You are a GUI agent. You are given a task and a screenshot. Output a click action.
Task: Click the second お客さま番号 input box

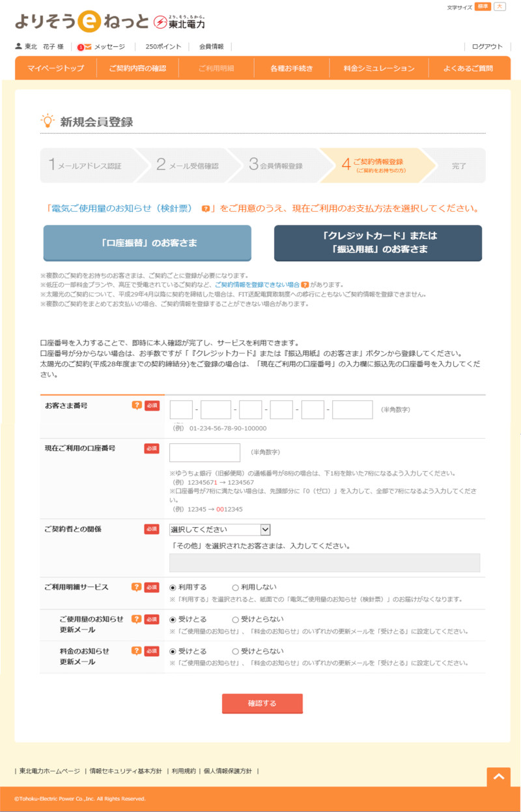216,410
